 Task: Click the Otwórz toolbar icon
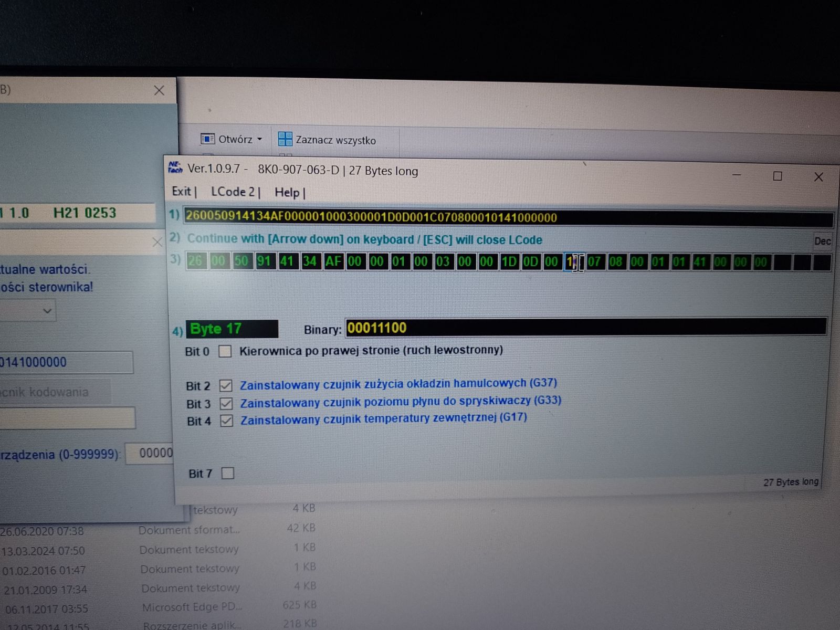[208, 139]
